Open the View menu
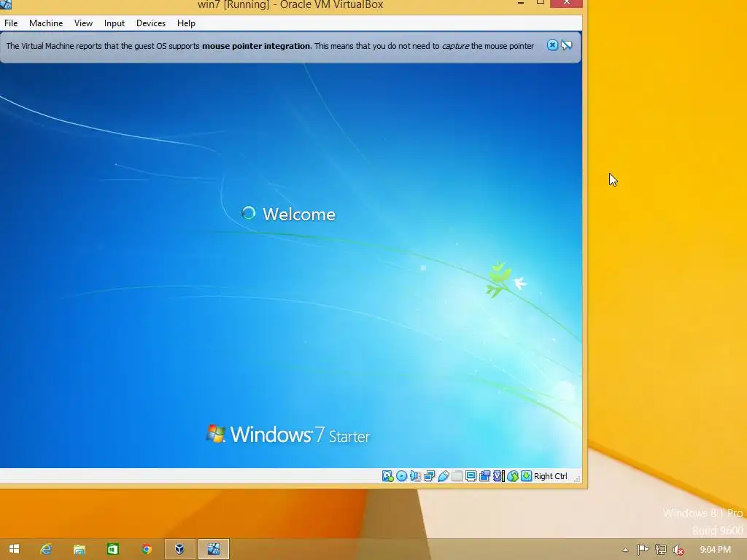Screen dimensions: 747x560 pyautogui.click(x=83, y=23)
